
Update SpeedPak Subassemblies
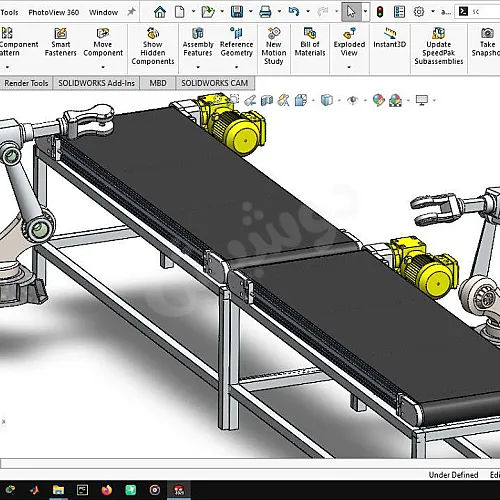(x=439, y=46)
